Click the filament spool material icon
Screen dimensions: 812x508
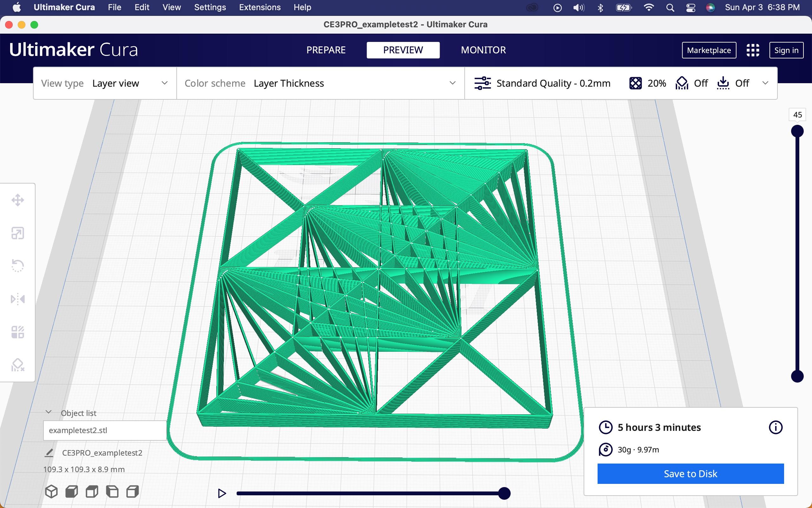[606, 450]
